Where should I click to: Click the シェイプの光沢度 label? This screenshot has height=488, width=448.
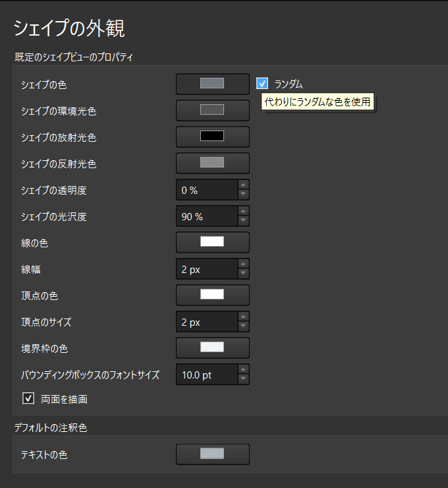coord(54,216)
